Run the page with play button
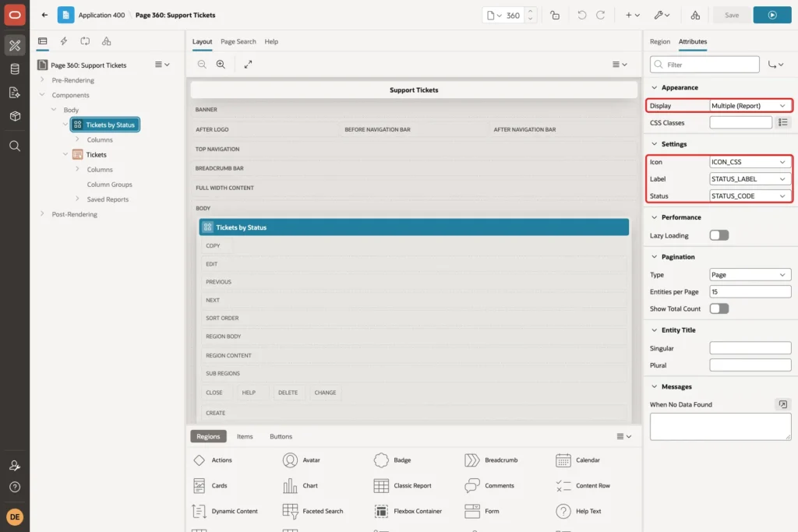This screenshot has width=798, height=532. click(772, 16)
